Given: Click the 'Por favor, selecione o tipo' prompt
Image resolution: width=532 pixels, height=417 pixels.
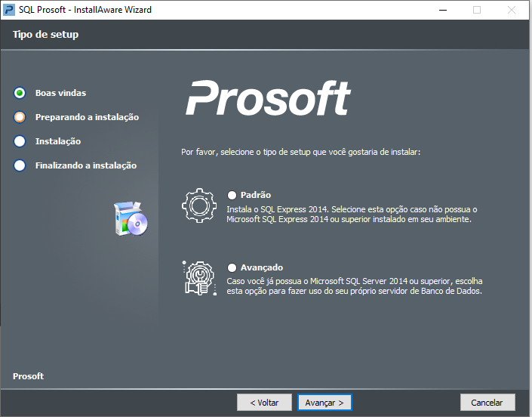Looking at the screenshot, I should [x=300, y=152].
